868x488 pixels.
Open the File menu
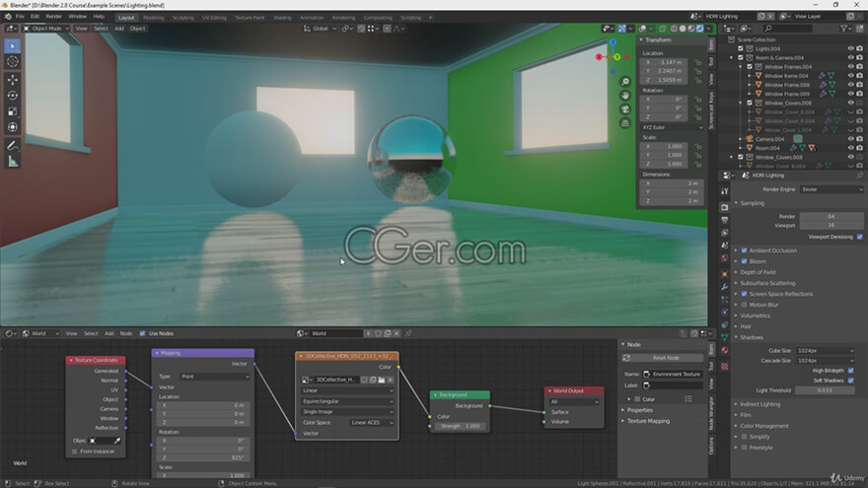click(x=20, y=17)
